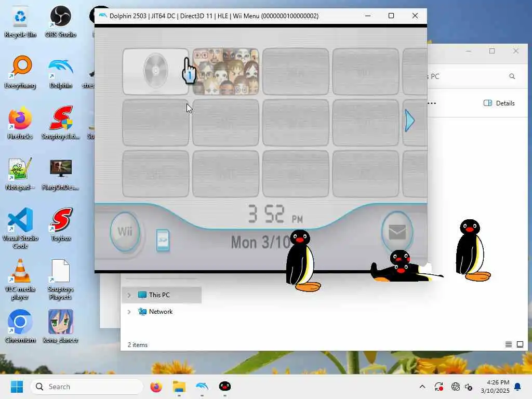This screenshot has width=532, height=399.
Task: Expand This PC tree node
Action: [x=129, y=295]
